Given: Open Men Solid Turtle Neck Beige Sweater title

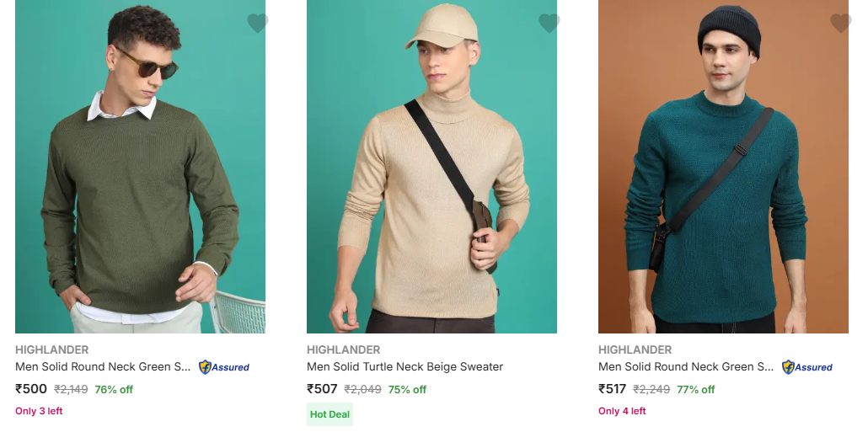Looking at the screenshot, I should tap(405, 367).
